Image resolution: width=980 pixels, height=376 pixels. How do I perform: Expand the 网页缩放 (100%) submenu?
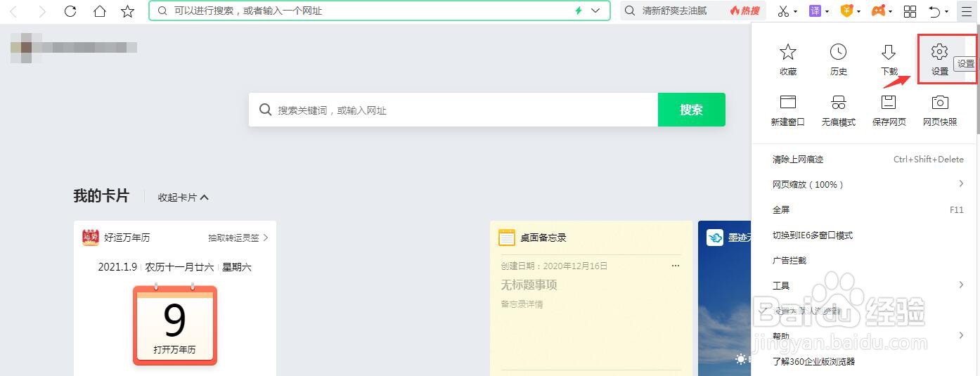pyautogui.click(x=865, y=184)
